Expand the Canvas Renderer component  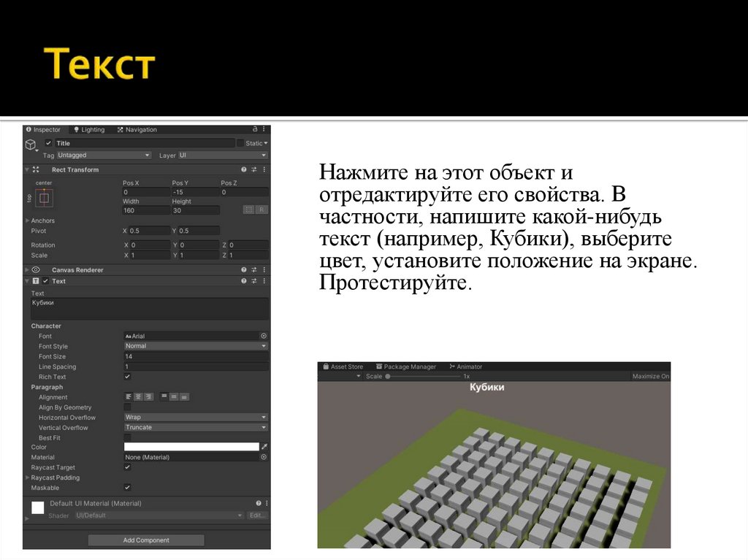point(27,269)
